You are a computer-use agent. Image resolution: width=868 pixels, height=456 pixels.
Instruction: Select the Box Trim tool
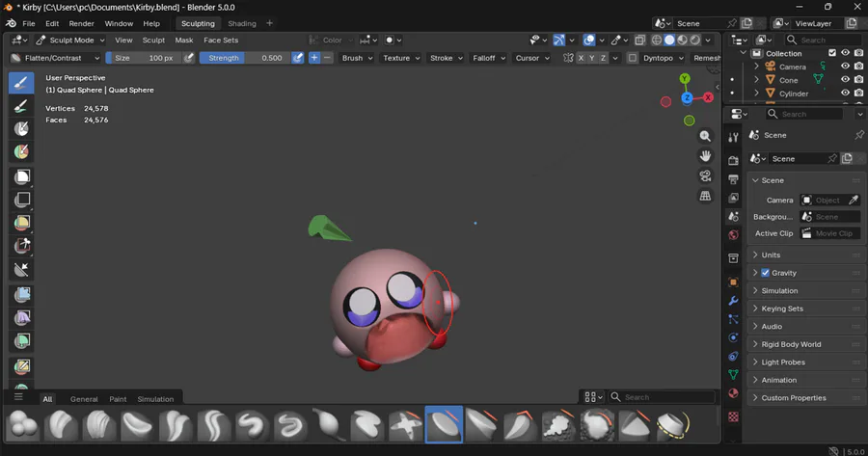pos(21,245)
